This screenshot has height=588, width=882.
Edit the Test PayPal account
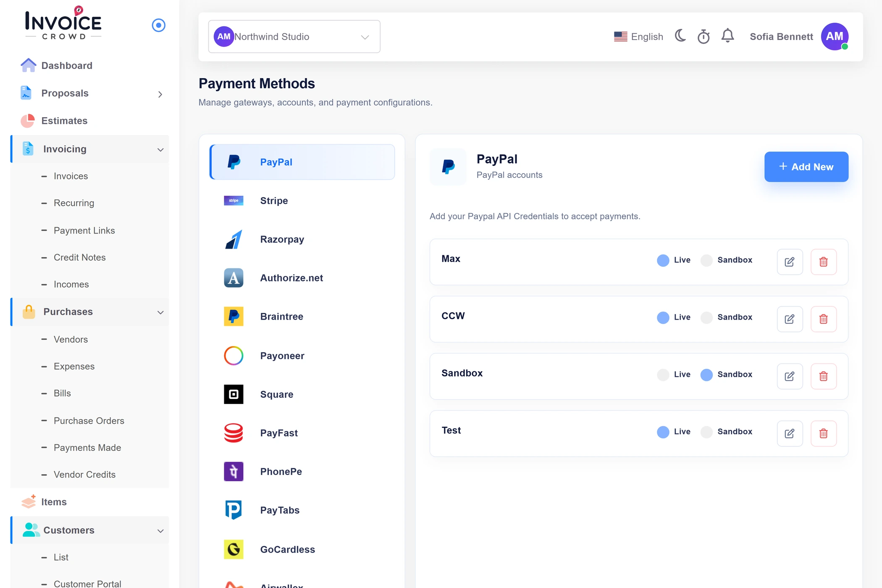790,433
